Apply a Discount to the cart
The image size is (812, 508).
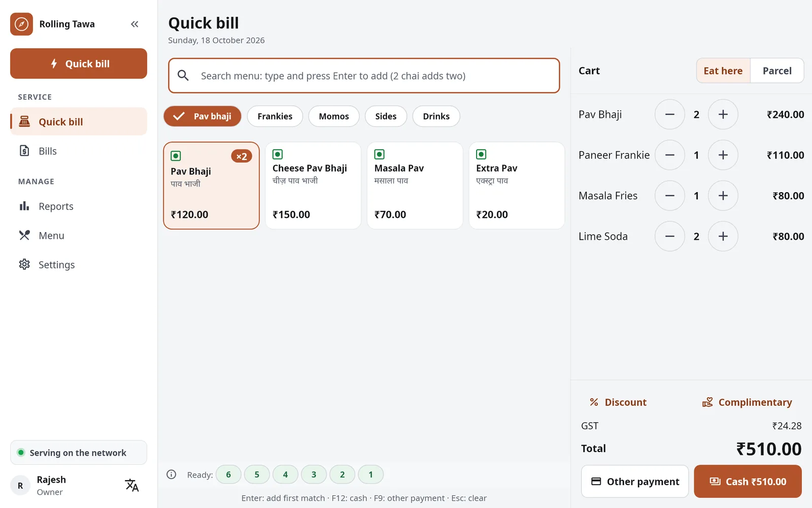coord(618,402)
